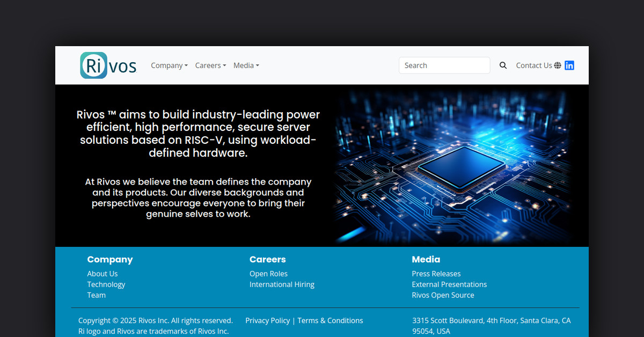This screenshot has height=337, width=644.
Task: Go to About Us in footer
Action: coord(103,274)
